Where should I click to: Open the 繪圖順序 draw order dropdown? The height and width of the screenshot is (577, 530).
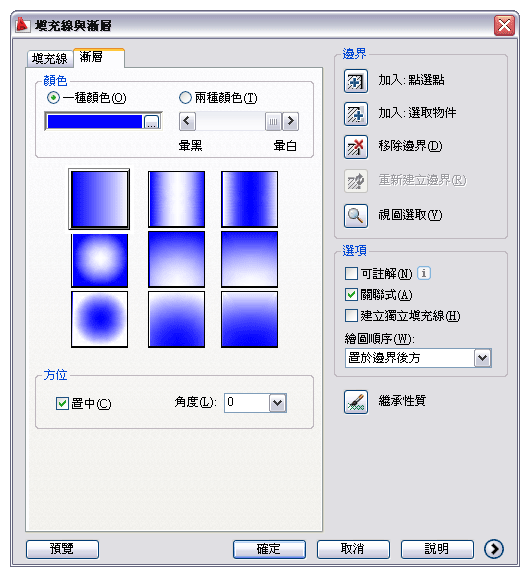[483, 358]
